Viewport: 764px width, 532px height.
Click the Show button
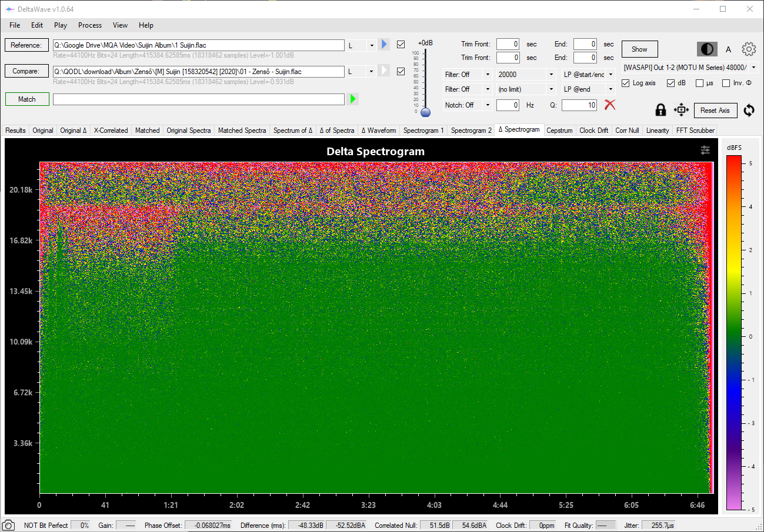(x=639, y=49)
